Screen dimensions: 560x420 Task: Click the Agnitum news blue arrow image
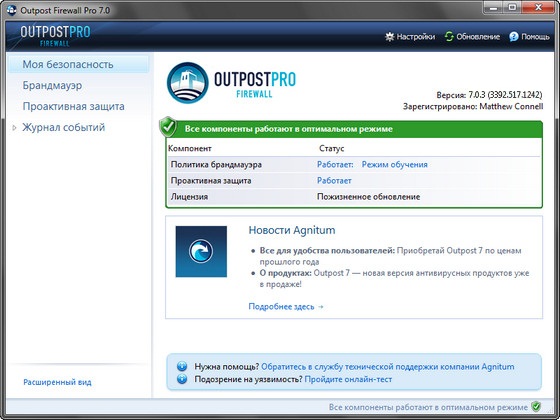click(x=201, y=251)
